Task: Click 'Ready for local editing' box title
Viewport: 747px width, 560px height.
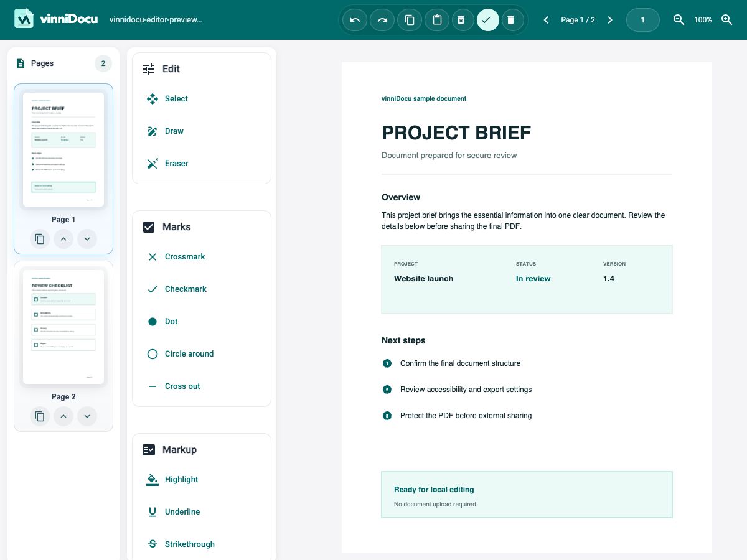Action: coord(434,490)
